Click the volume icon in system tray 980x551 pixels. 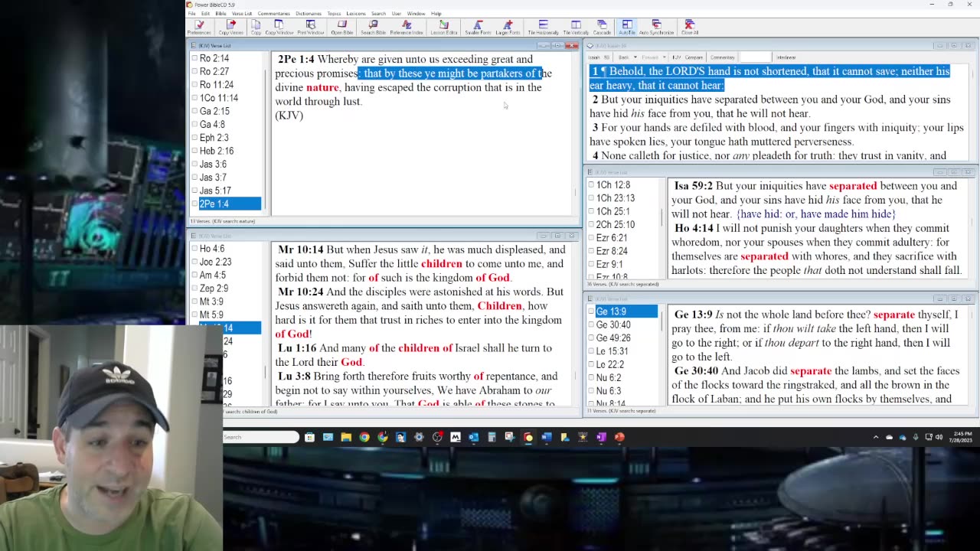pyautogui.click(x=939, y=437)
